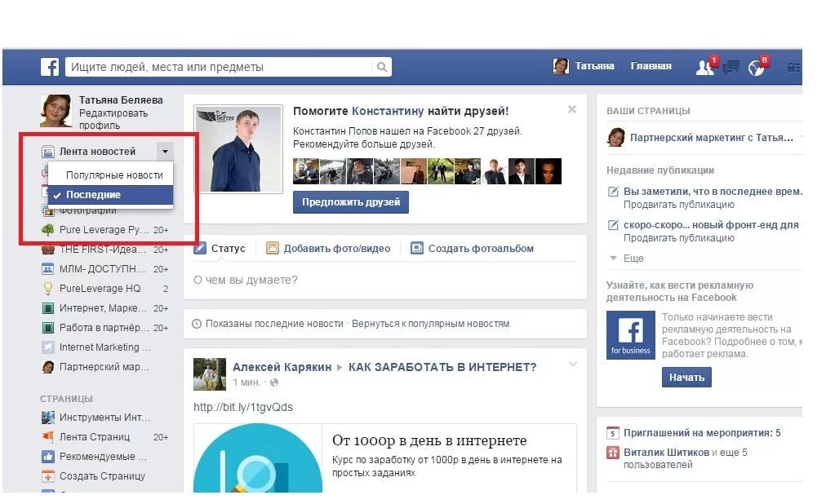This screenshot has height=504, width=826.
Task: Open Создать фотоальбом tab
Action: click(472, 248)
